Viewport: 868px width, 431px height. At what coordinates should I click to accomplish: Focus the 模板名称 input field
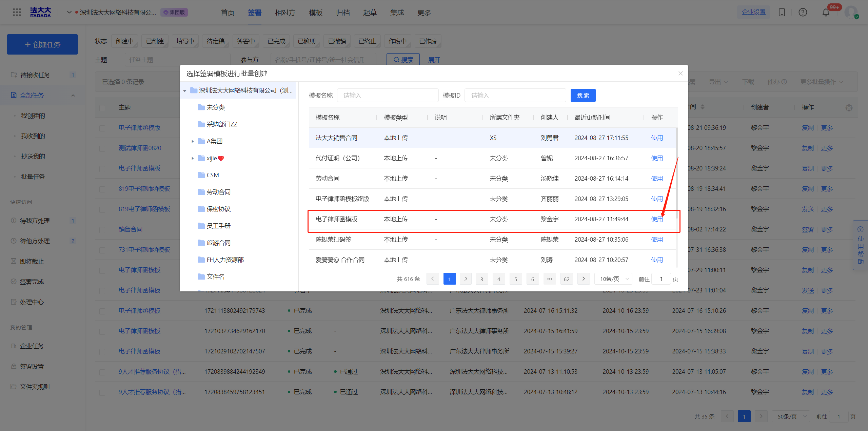click(x=388, y=96)
